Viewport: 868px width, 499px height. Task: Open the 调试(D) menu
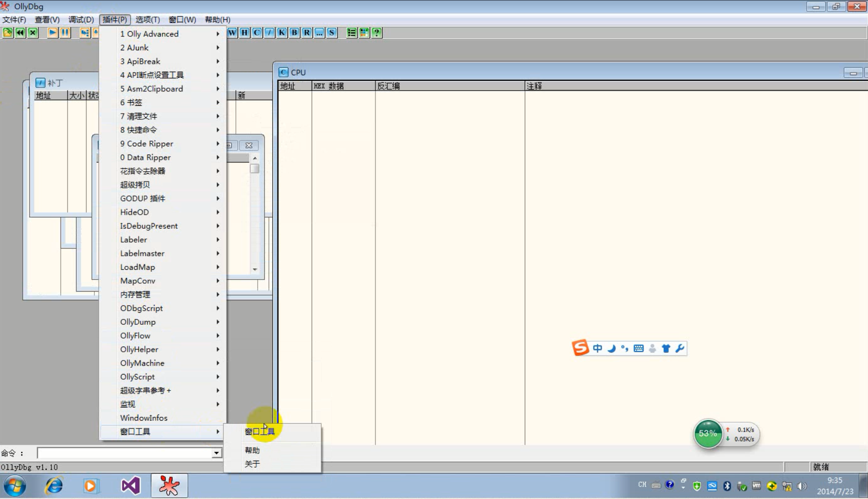[81, 20]
